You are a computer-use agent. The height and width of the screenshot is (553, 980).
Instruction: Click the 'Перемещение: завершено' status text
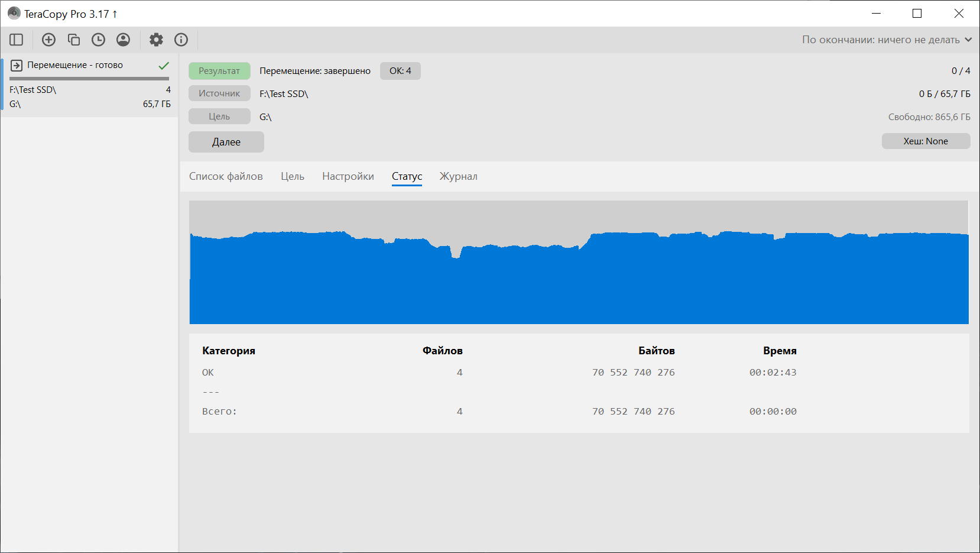coord(315,71)
